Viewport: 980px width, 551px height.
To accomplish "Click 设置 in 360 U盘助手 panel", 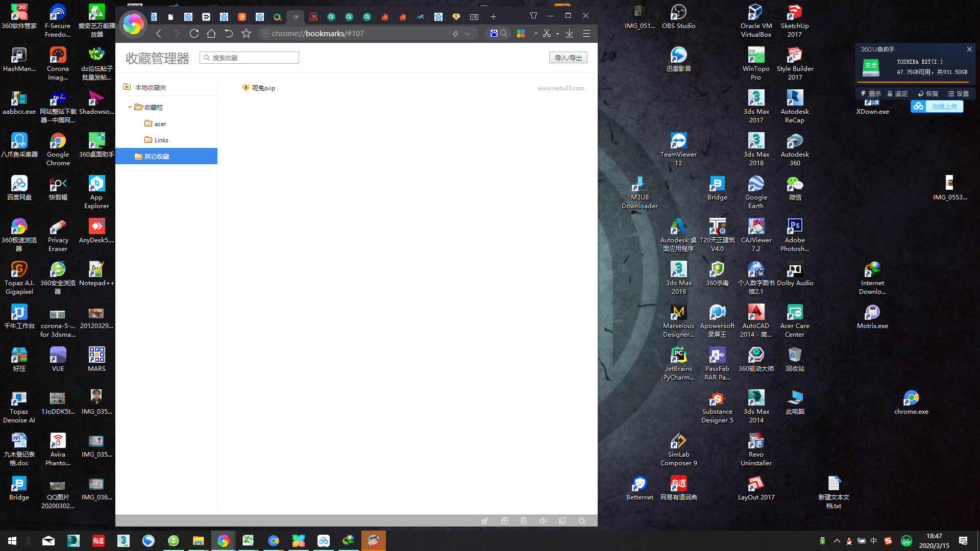I will [x=959, y=93].
